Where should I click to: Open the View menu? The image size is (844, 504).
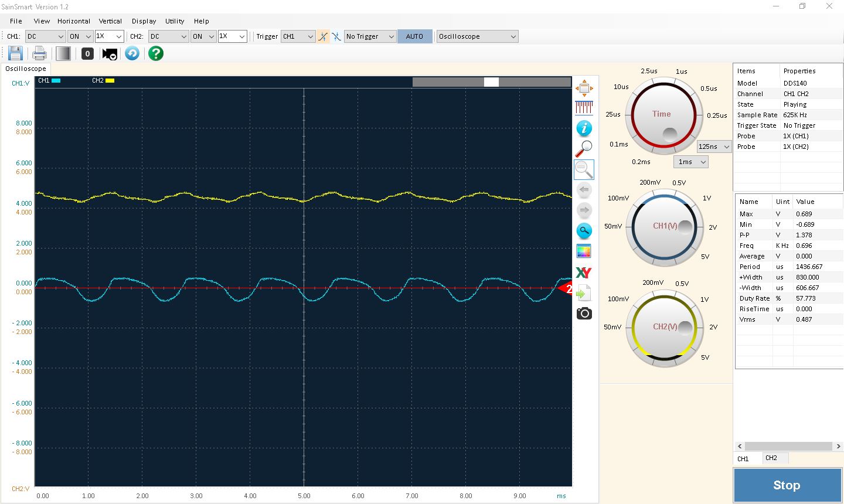[42, 21]
